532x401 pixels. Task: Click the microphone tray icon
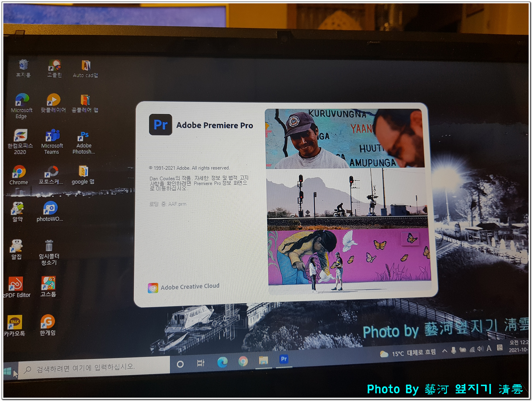pyautogui.click(x=454, y=350)
